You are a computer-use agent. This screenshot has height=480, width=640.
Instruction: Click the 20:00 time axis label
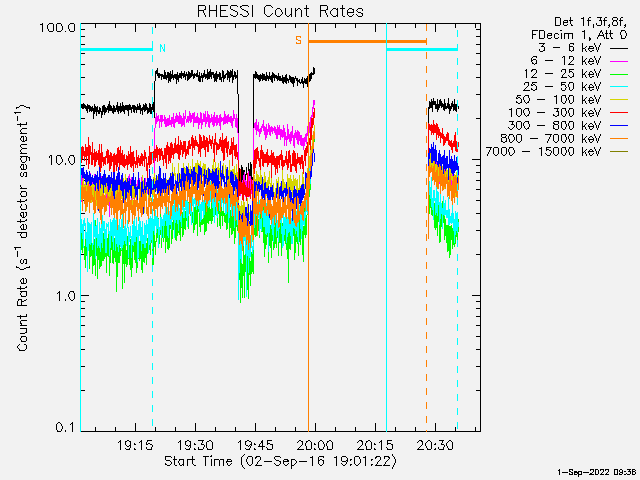tap(315, 445)
